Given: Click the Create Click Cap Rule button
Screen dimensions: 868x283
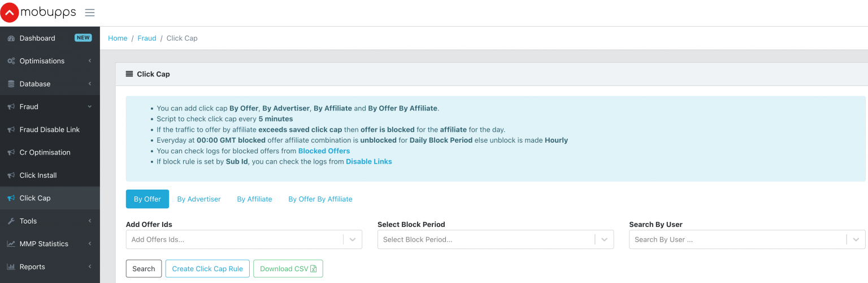Looking at the screenshot, I should (207, 269).
